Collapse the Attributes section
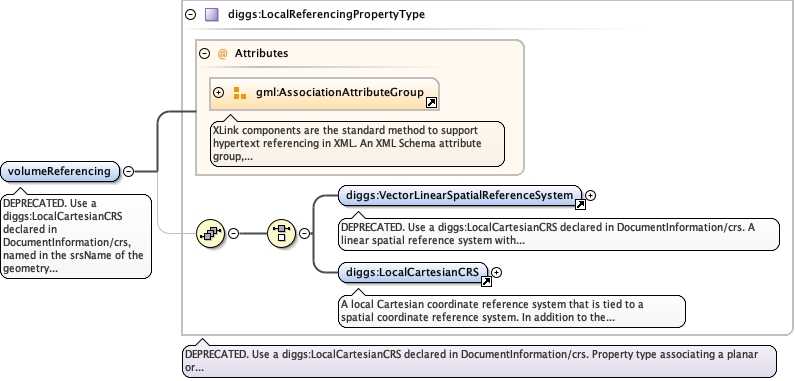The image size is (795, 381). click(204, 53)
